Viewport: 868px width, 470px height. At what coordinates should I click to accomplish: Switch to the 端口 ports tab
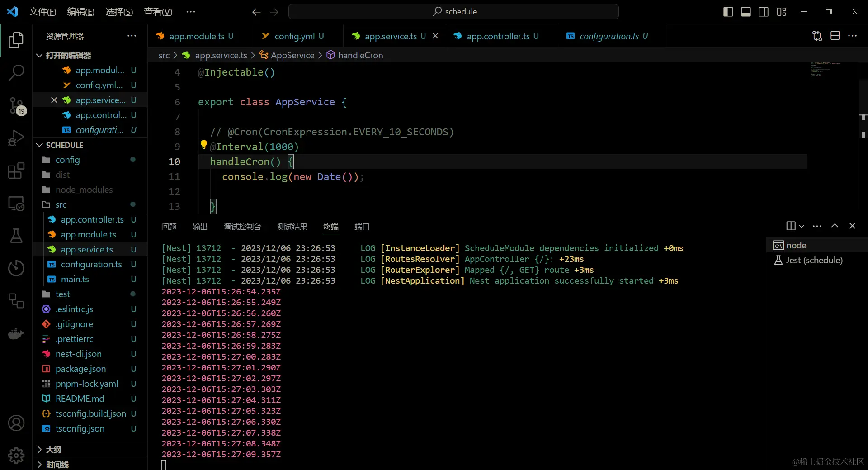click(x=362, y=227)
